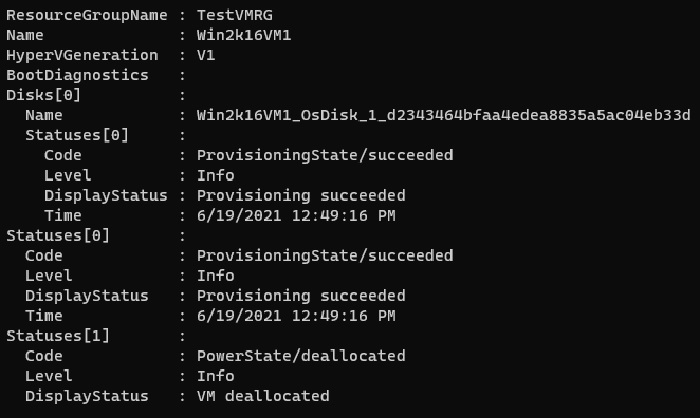Click the Info level under Statuses[1]

pyautogui.click(x=216, y=376)
